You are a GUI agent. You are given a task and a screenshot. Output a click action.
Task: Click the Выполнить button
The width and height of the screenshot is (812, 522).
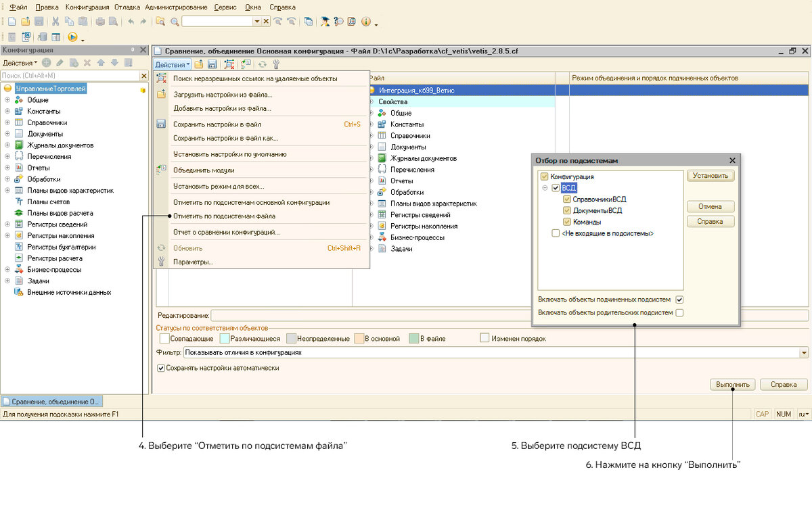point(733,385)
